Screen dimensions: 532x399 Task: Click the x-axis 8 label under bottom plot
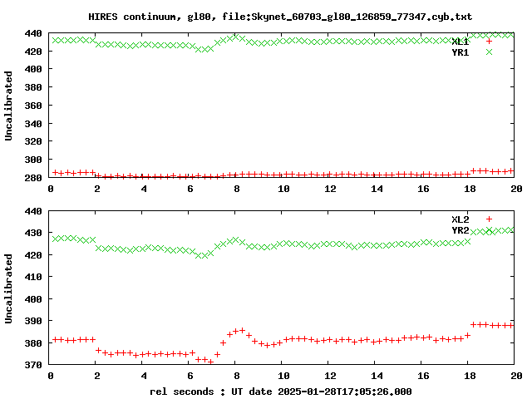pyautogui.click(x=237, y=376)
